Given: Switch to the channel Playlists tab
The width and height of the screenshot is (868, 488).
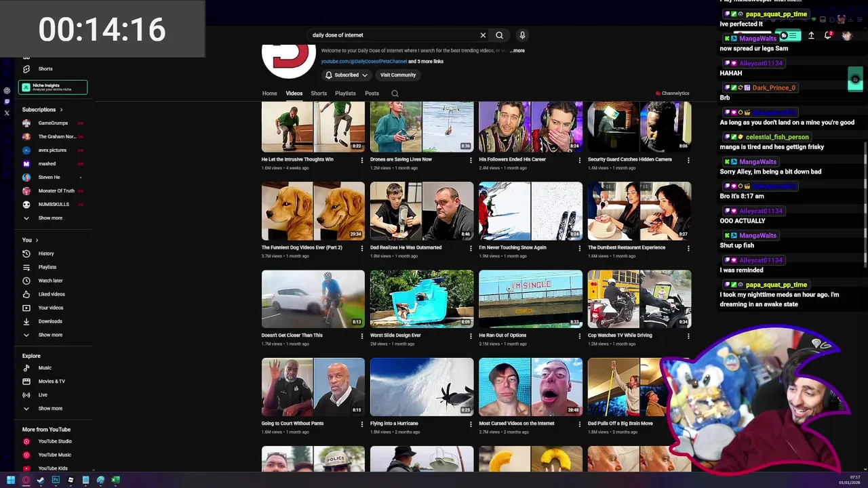Looking at the screenshot, I should click(345, 94).
